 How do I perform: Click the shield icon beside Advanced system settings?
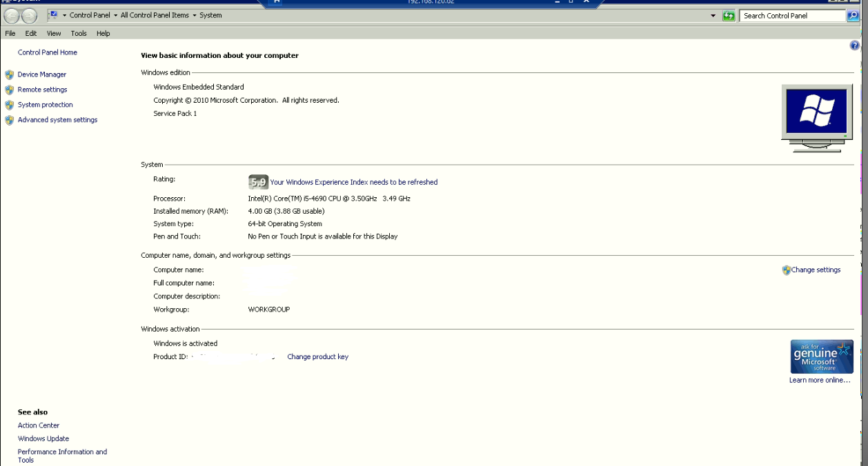click(x=10, y=120)
